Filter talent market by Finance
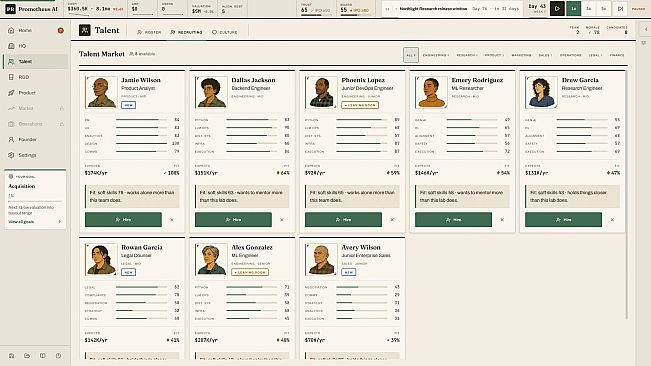 (617, 55)
